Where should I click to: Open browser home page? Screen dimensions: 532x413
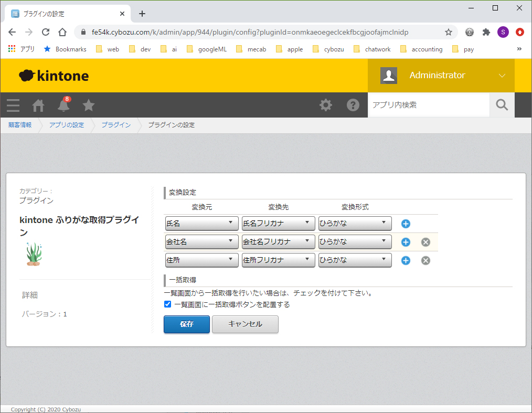[62, 32]
